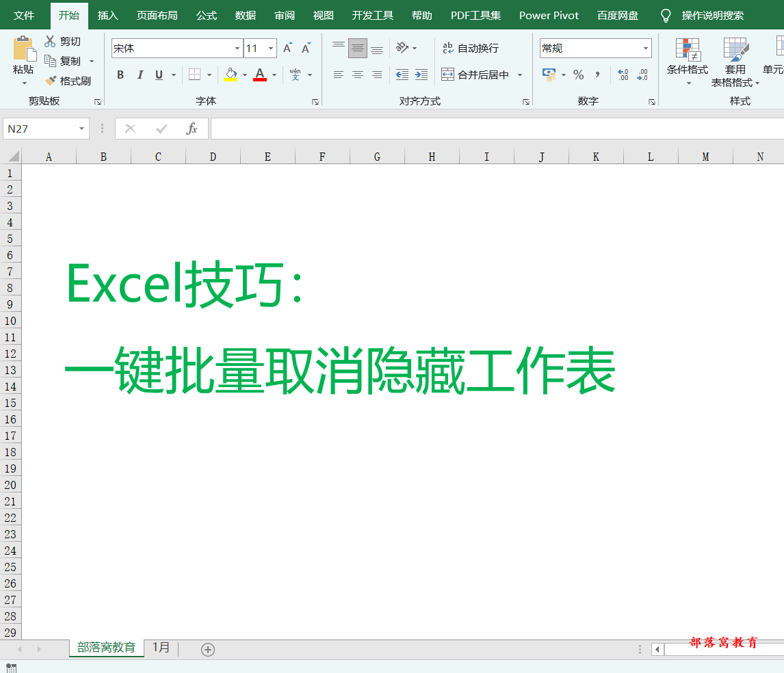This screenshot has width=784, height=673.
Task: Click the Cut scissors icon
Action: (x=50, y=41)
